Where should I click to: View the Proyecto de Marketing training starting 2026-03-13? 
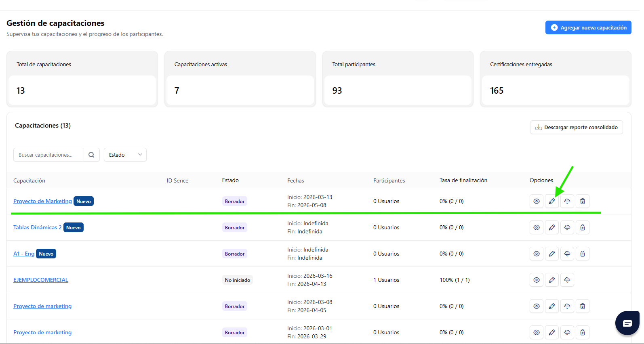pyautogui.click(x=537, y=201)
